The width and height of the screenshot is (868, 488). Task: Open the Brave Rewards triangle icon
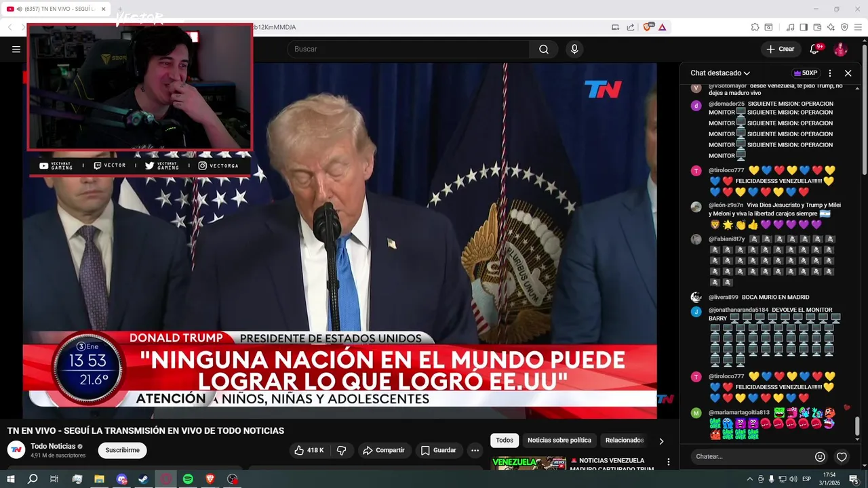[662, 27]
